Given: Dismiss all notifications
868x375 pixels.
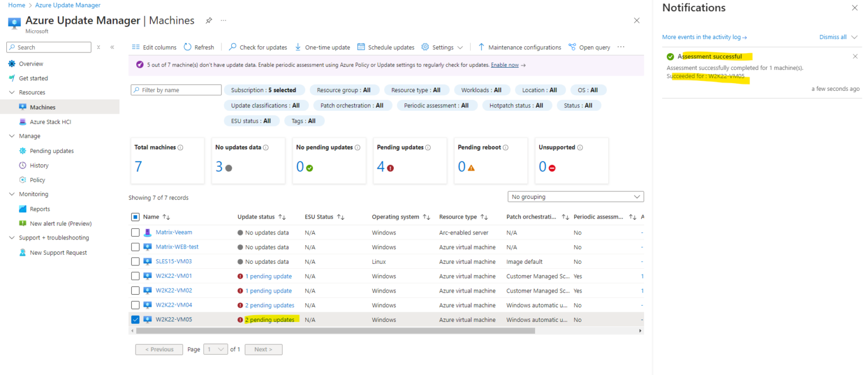Looking at the screenshot, I should 834,37.
